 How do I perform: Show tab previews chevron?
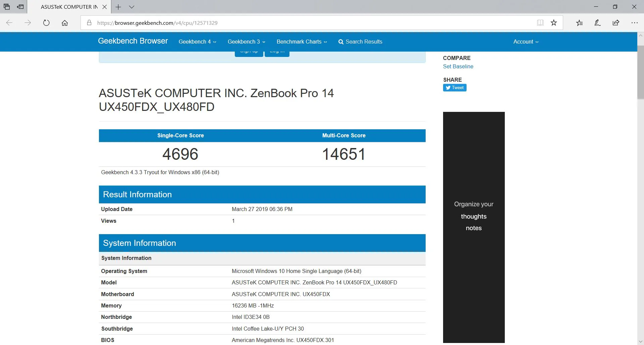tap(131, 7)
